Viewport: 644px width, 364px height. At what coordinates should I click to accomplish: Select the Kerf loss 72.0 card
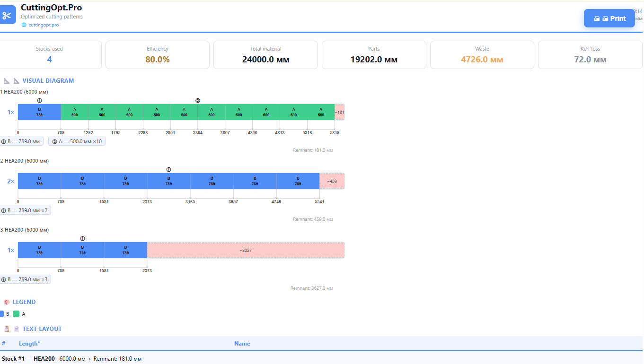coord(590,55)
